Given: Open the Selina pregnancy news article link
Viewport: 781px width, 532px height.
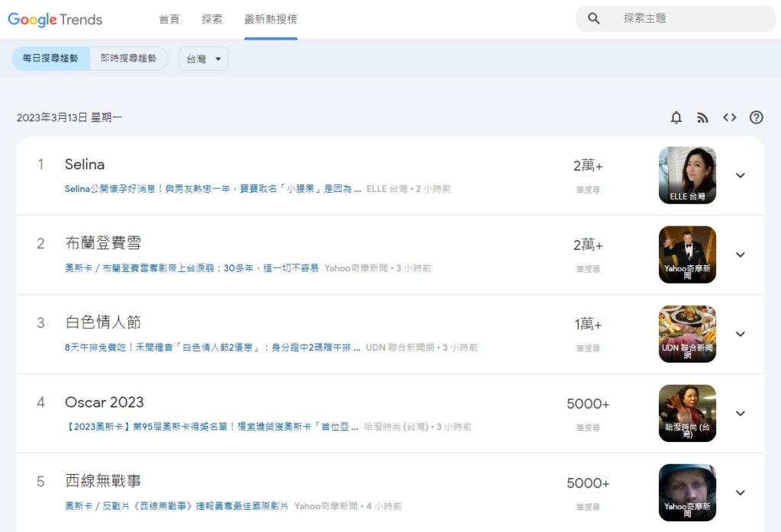Looking at the screenshot, I should pos(213,189).
